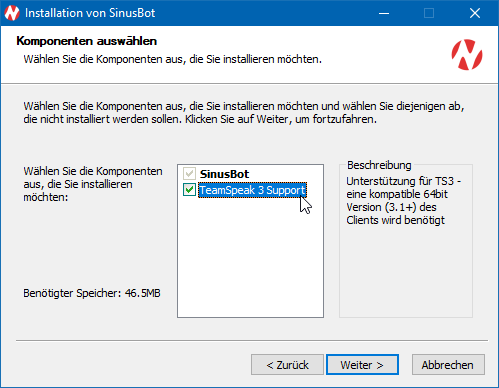The width and height of the screenshot is (499, 388).
Task: Click the subtitle under Komponenten auswählen
Action: click(x=172, y=59)
